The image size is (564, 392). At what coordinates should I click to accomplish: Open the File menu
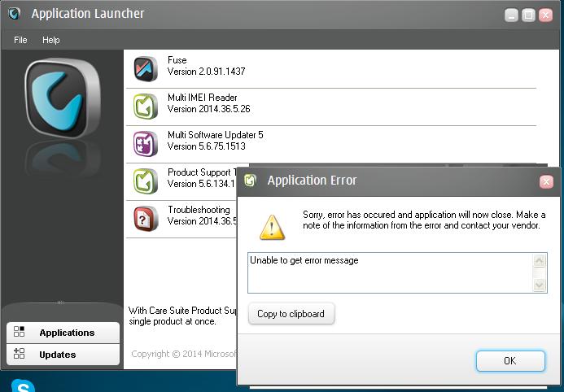tap(20, 40)
